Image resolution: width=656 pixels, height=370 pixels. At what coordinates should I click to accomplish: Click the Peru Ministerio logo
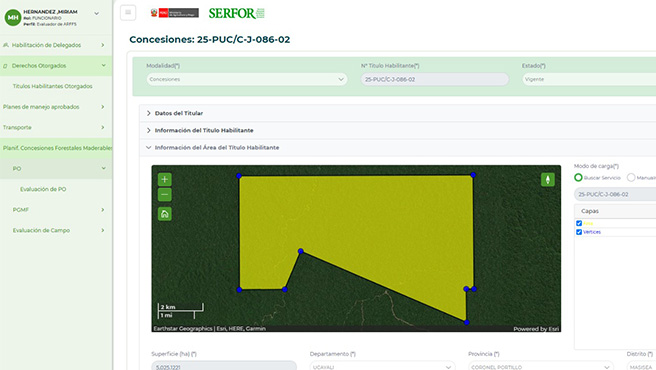click(175, 13)
